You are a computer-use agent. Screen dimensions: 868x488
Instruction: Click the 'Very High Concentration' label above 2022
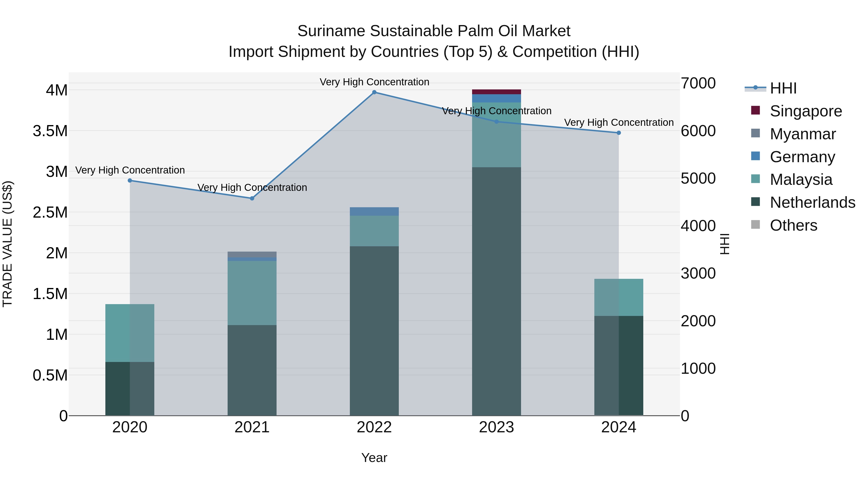pyautogui.click(x=374, y=82)
